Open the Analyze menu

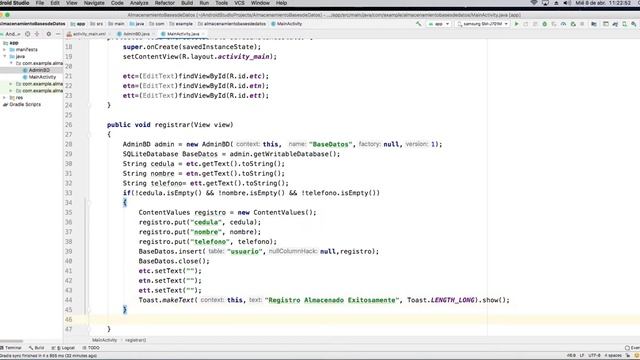pos(139,3)
